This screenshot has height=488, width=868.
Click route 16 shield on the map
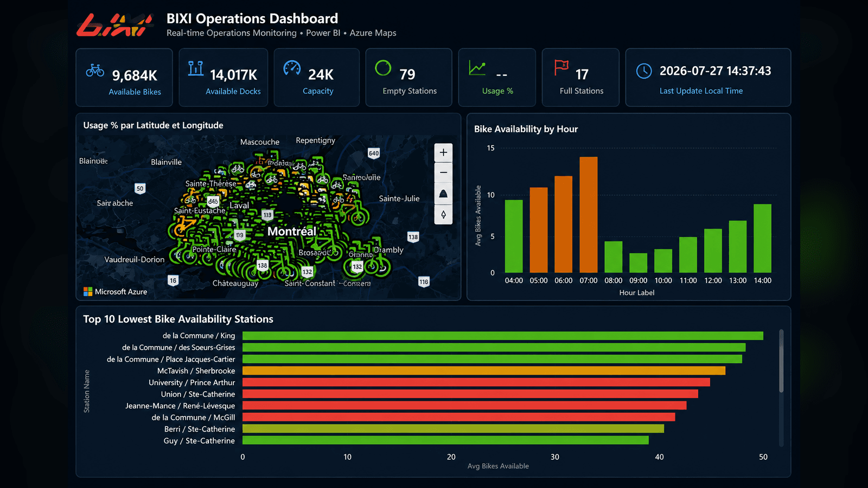173,280
